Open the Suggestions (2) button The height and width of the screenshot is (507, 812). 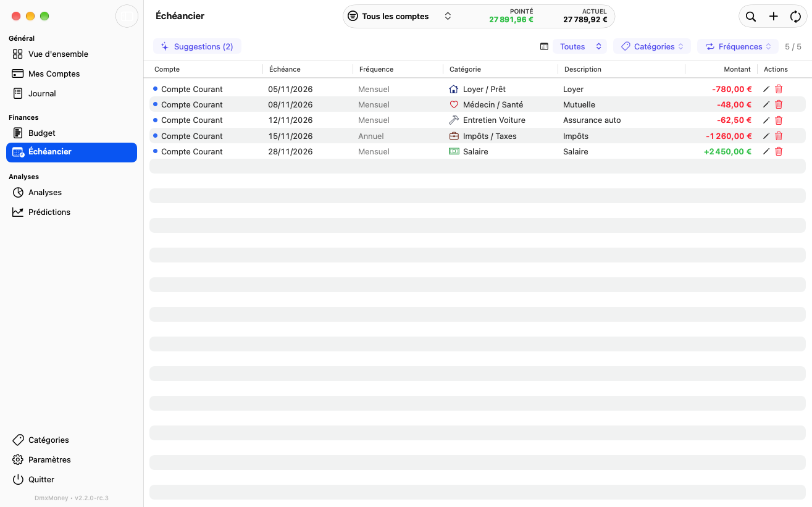click(197, 46)
